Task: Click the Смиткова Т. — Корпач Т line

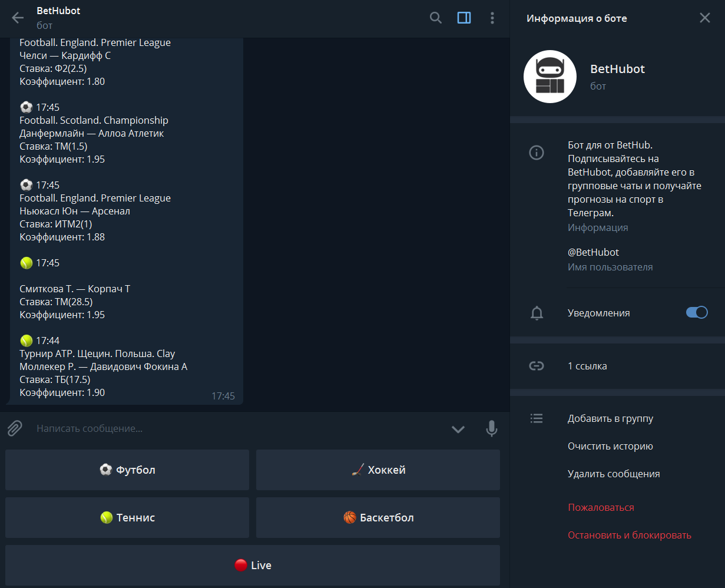Action: pyautogui.click(x=75, y=289)
